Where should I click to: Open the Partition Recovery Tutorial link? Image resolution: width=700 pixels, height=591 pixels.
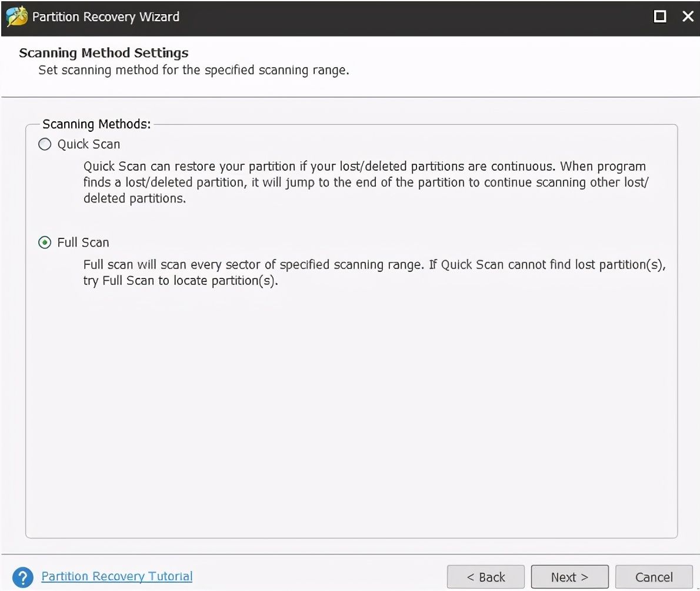coord(116,576)
